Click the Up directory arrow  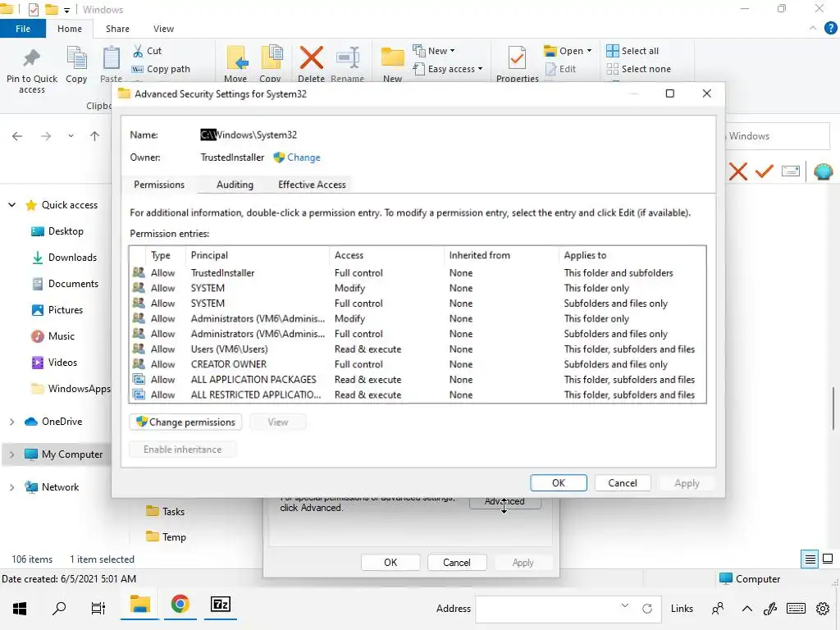95,136
